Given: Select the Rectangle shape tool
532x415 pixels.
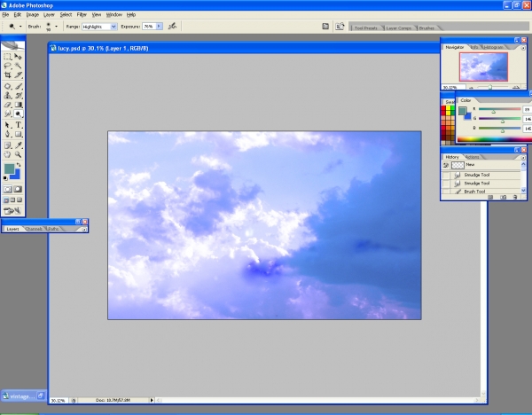Looking at the screenshot, I should 19,134.
